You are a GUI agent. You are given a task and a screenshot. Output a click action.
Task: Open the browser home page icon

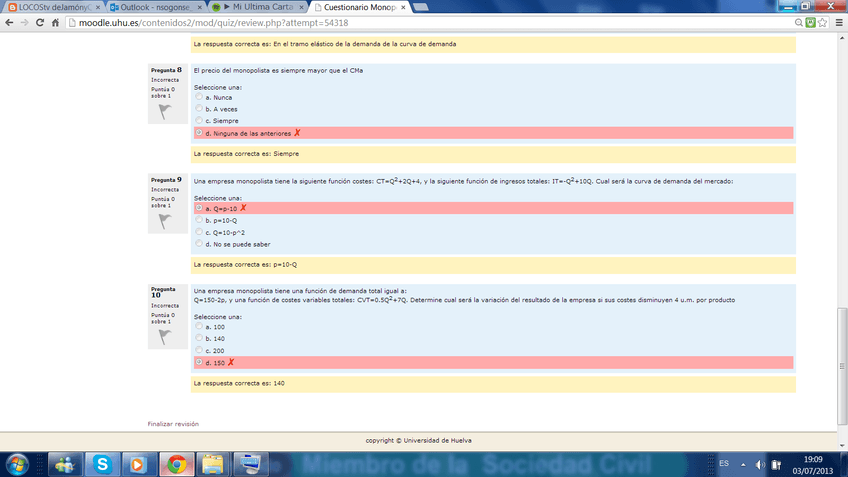[x=55, y=23]
